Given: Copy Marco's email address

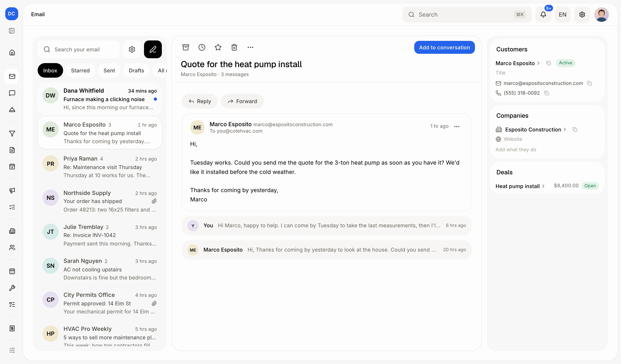Looking at the screenshot, I should [589, 83].
